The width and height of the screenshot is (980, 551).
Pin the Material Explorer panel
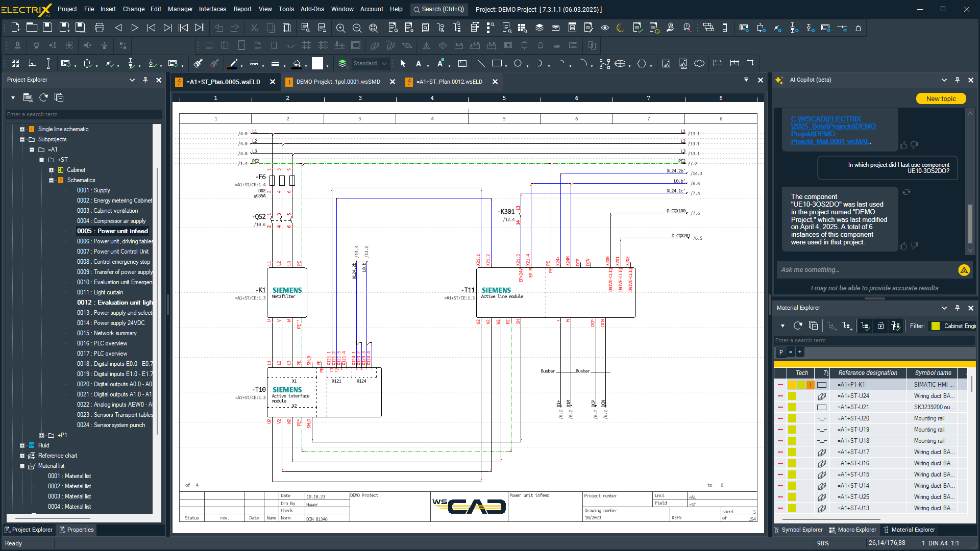[957, 308]
